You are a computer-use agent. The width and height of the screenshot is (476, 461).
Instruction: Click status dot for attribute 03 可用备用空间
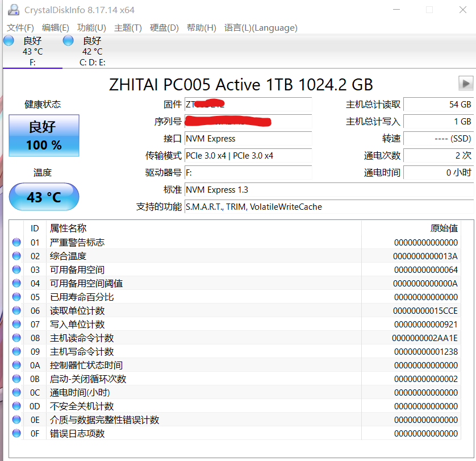point(16,269)
